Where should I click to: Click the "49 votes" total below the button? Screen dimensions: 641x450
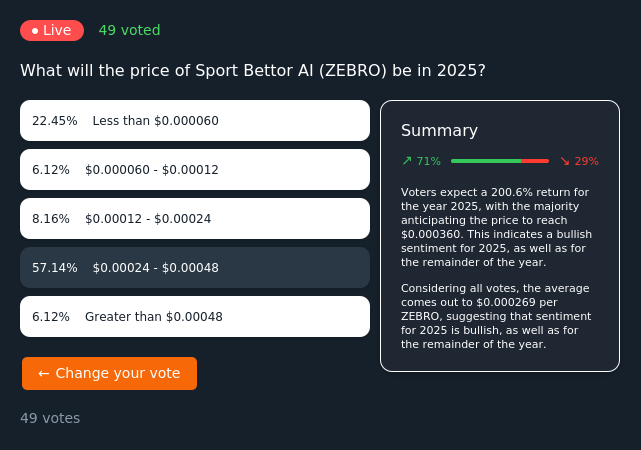click(x=50, y=418)
